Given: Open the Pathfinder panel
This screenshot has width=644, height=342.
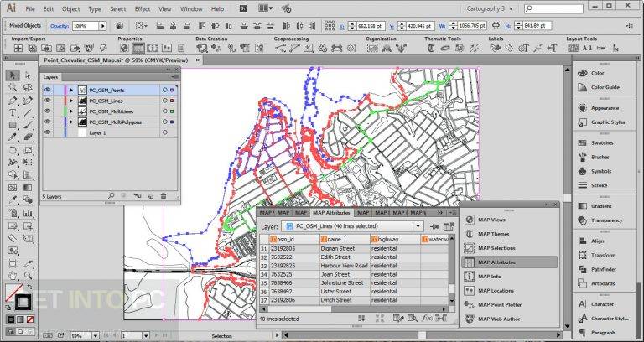Looking at the screenshot, I should tap(603, 269).
